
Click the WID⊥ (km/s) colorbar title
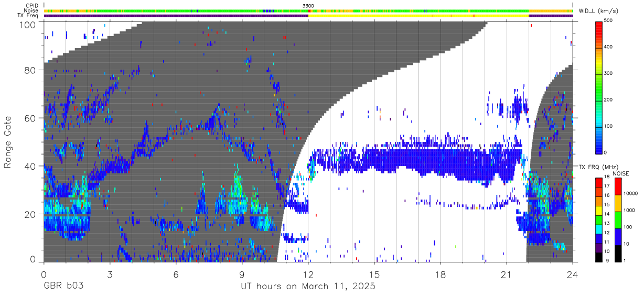point(599,10)
